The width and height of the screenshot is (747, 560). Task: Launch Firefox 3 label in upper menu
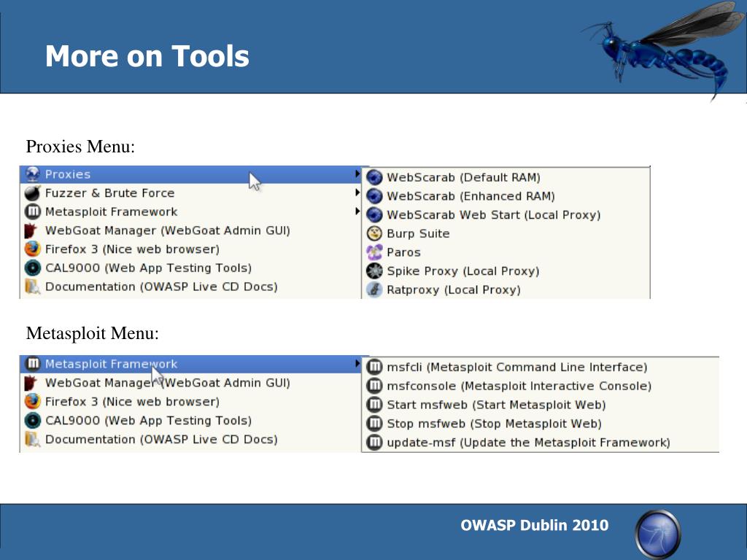(x=132, y=249)
